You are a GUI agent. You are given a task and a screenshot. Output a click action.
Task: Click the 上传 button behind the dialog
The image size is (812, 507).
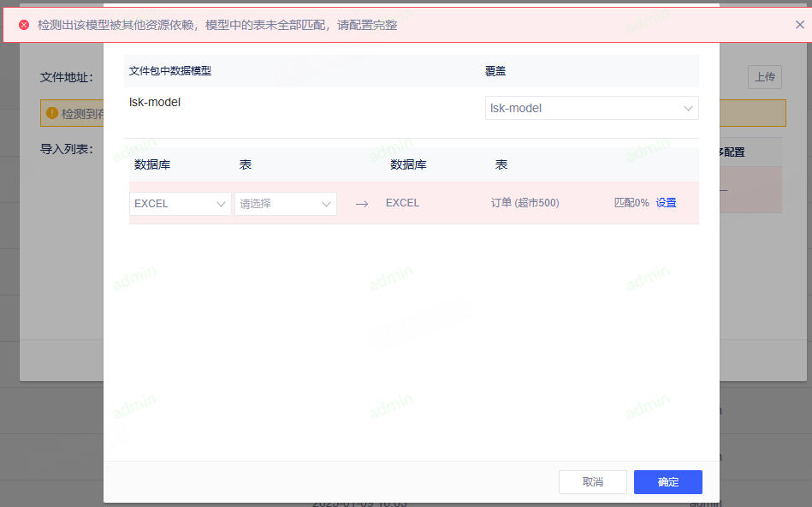point(765,77)
